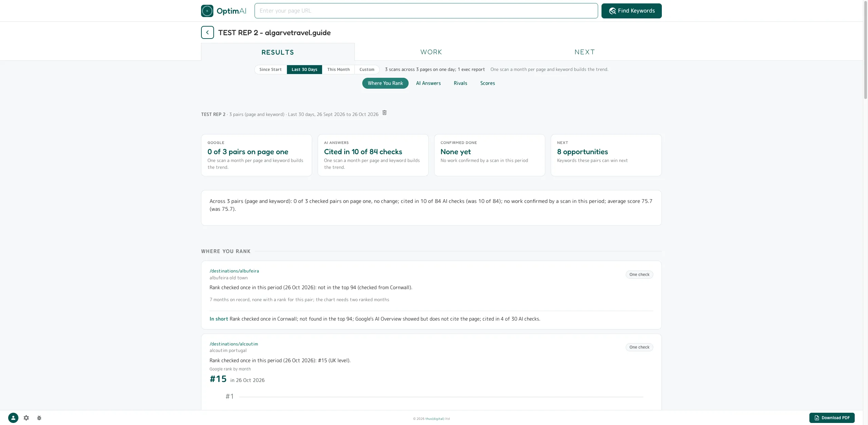Click the 'albufeira old town' keyword text
Viewport: 868px width, 425px height.
pyautogui.click(x=229, y=278)
